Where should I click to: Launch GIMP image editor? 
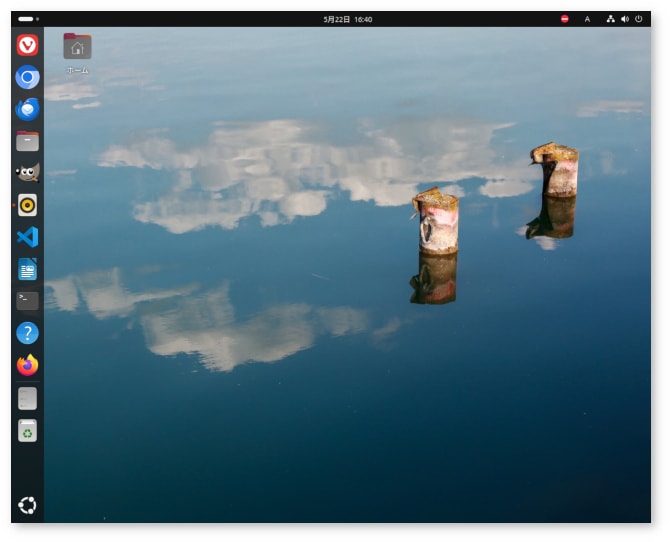(x=27, y=173)
